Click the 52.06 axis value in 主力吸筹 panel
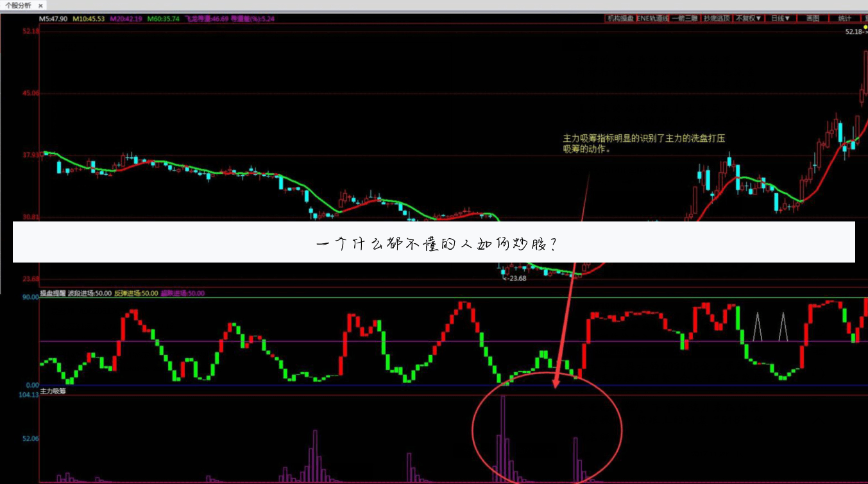Screen dimensions: 868x484 click(x=31, y=439)
